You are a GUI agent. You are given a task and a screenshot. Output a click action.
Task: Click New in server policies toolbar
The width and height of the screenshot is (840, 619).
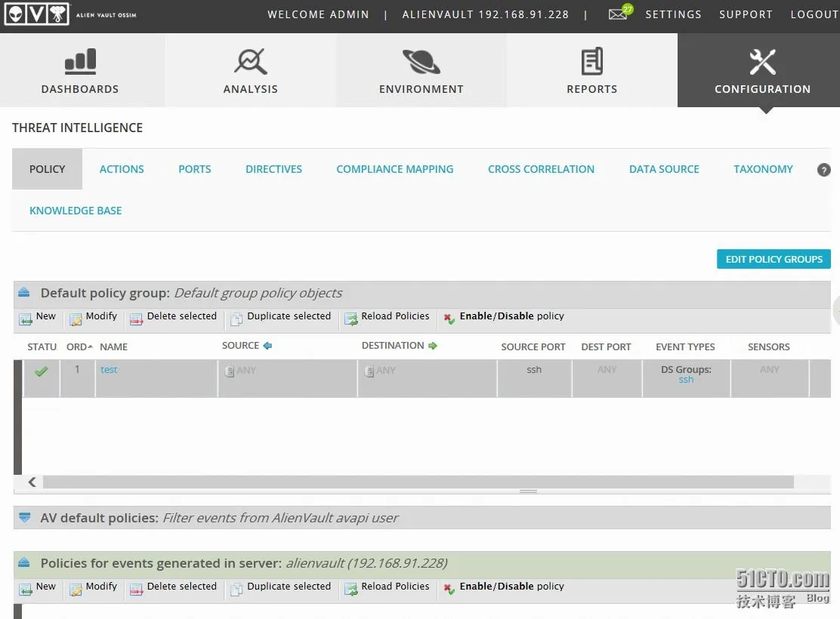tap(38, 587)
